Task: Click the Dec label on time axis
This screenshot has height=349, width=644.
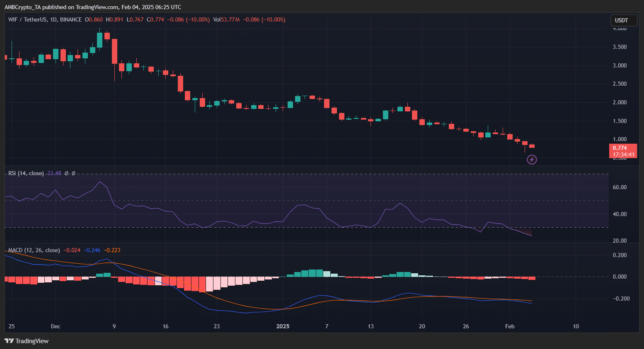Action: pos(56,326)
